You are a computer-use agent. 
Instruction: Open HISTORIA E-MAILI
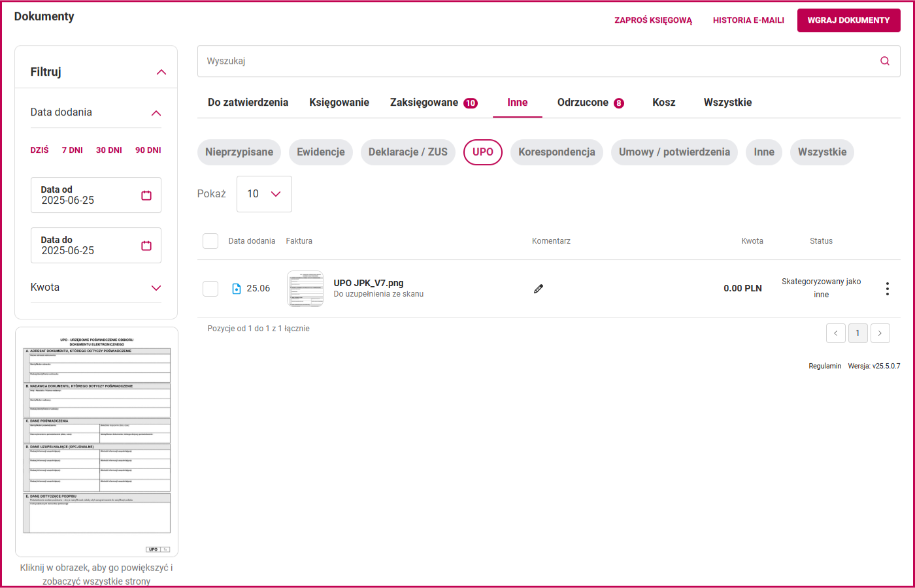click(x=749, y=20)
